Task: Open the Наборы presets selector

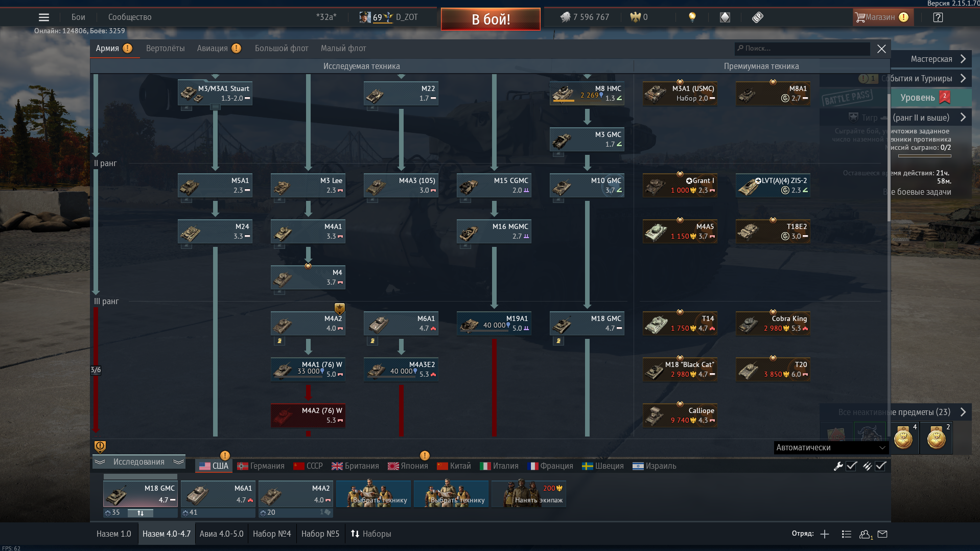Action: pos(371,534)
